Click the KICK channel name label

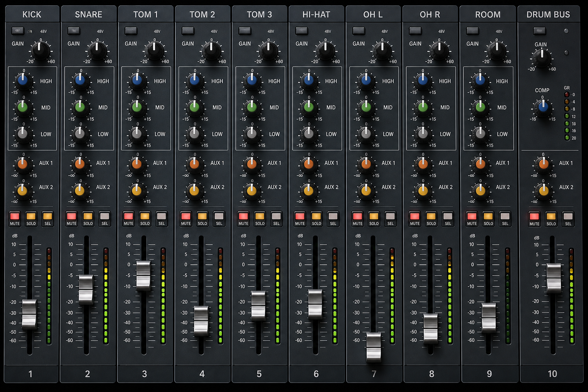[x=32, y=15]
